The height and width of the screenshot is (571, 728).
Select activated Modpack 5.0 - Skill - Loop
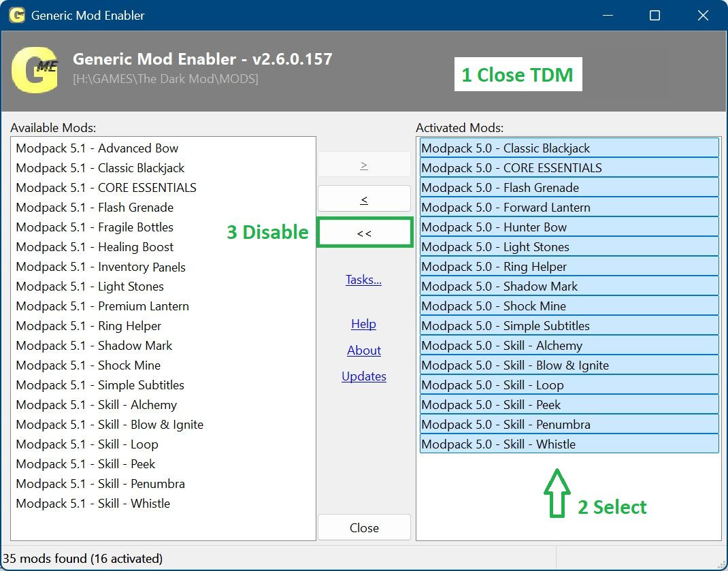[569, 385]
